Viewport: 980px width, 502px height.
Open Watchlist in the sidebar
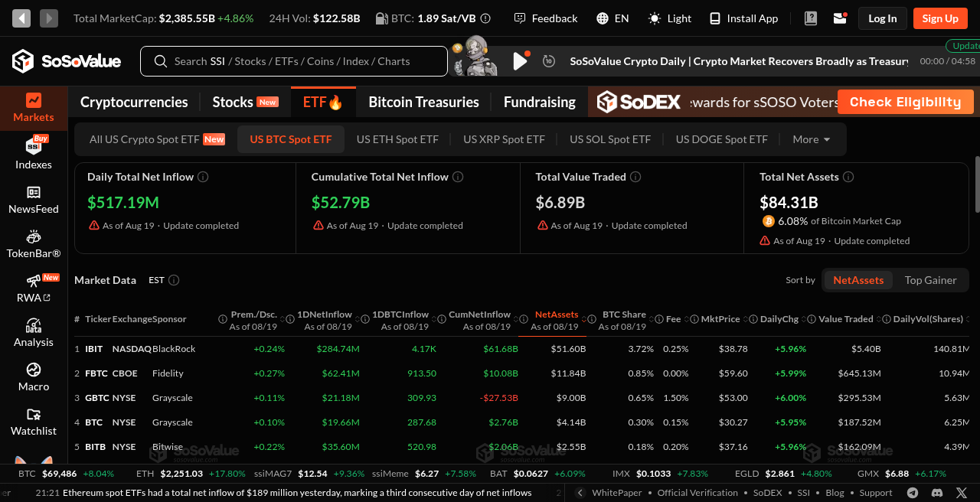[34, 422]
